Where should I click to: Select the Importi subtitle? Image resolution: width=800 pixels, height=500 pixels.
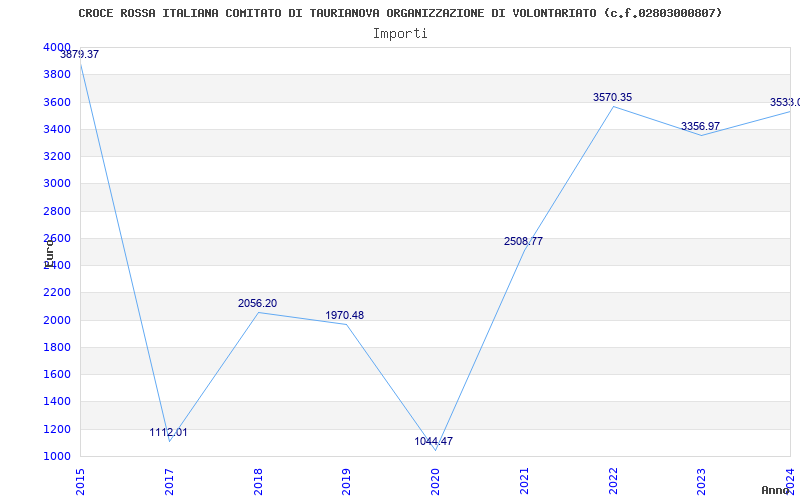coord(400,34)
